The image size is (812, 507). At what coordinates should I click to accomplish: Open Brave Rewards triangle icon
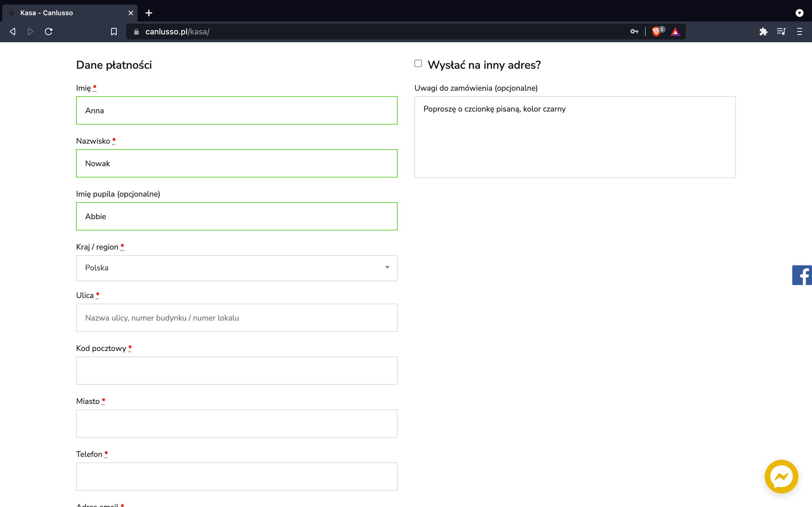point(675,32)
